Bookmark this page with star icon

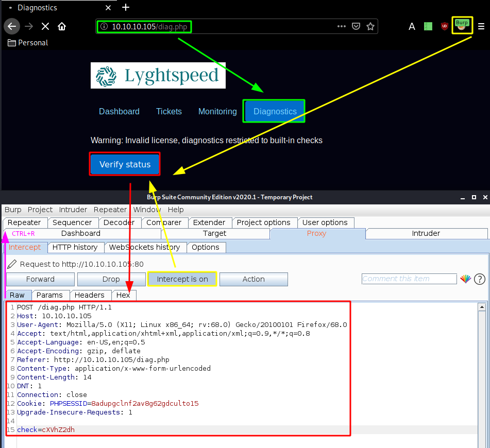370,27
